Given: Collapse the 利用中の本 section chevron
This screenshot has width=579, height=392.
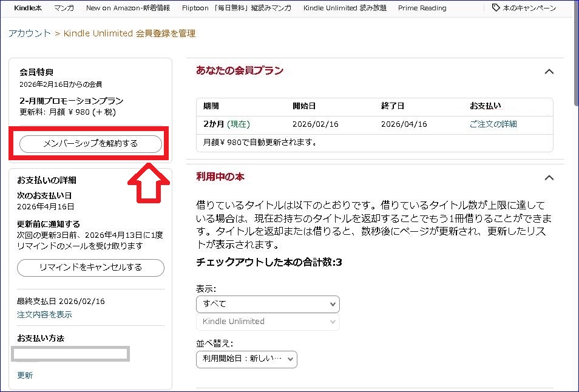Looking at the screenshot, I should coord(549,178).
